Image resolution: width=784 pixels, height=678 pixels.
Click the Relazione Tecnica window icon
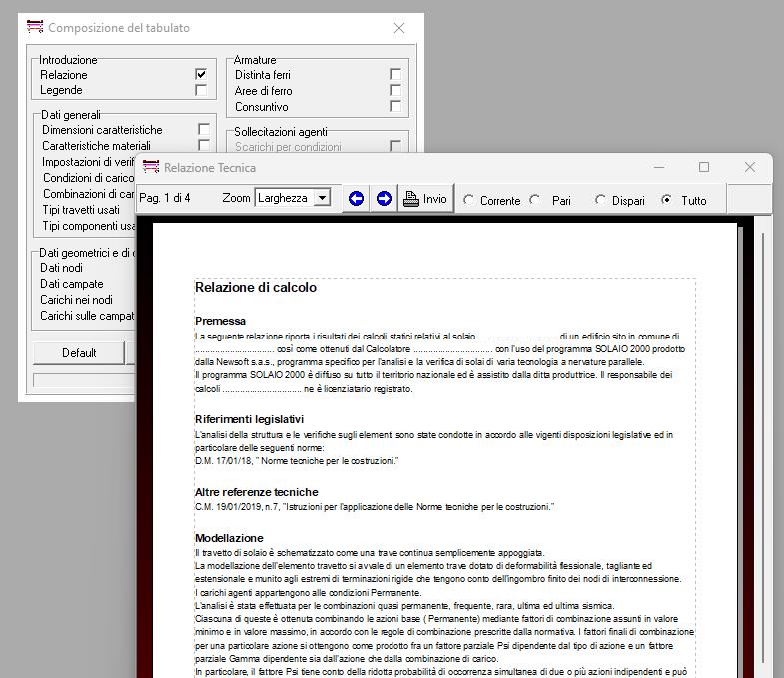point(151,167)
